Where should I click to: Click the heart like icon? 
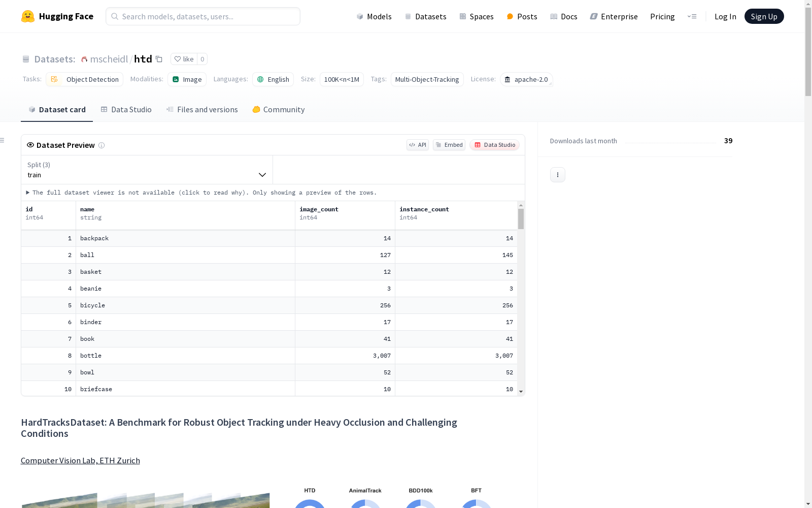[x=178, y=59]
